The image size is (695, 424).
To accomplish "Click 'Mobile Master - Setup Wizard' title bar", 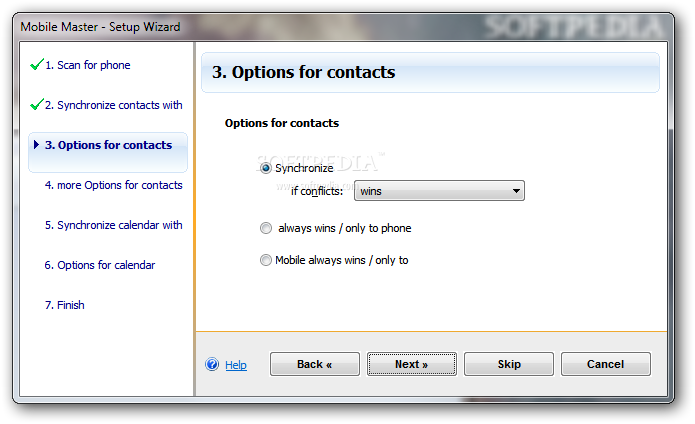I will [100, 27].
